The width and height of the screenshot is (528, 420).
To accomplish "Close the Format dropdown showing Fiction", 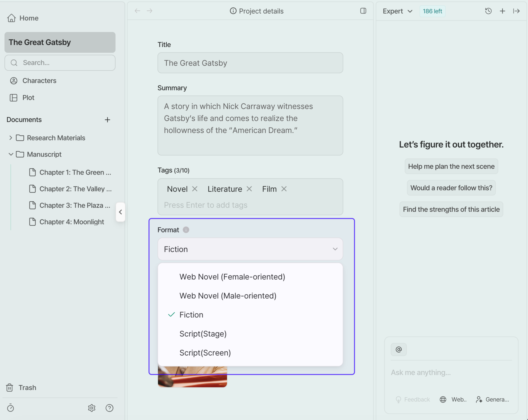I will point(250,249).
